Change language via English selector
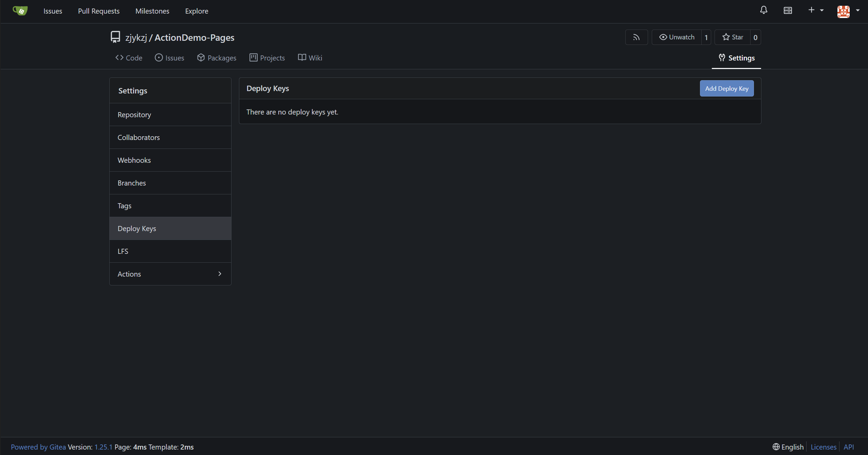This screenshot has height=455, width=868. coord(788,447)
